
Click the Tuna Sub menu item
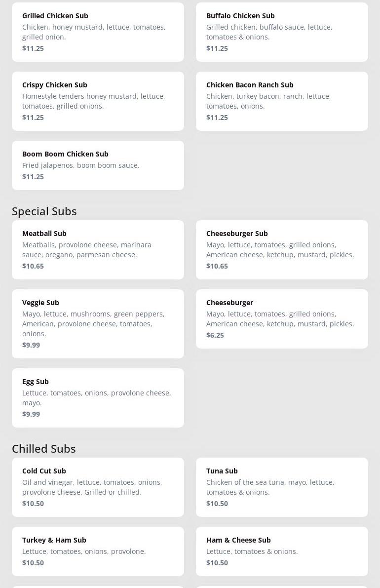coord(282,487)
